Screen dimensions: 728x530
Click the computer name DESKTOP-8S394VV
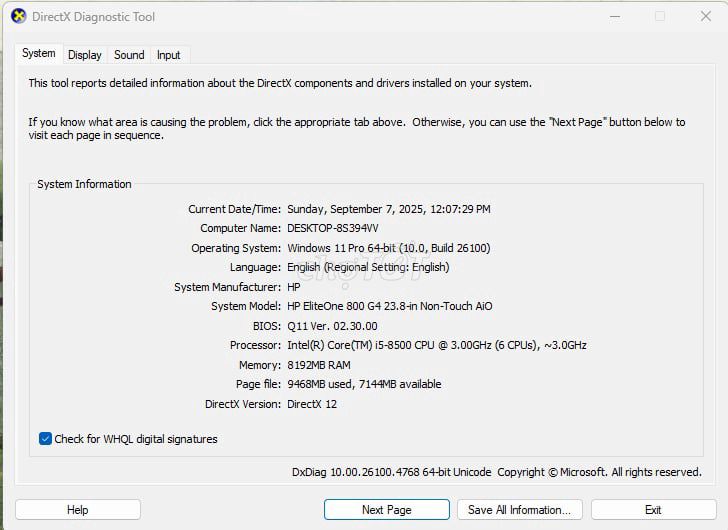(333, 229)
